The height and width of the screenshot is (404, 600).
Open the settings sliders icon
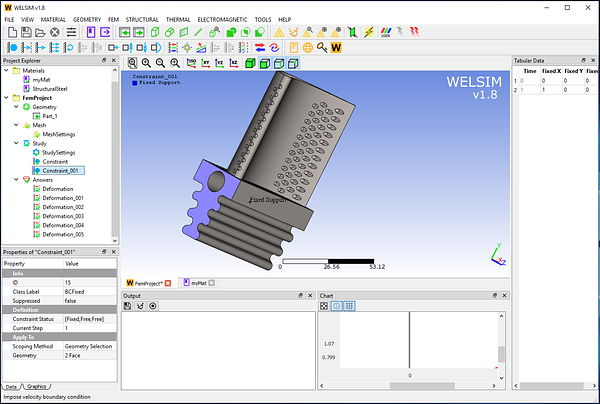point(71,32)
